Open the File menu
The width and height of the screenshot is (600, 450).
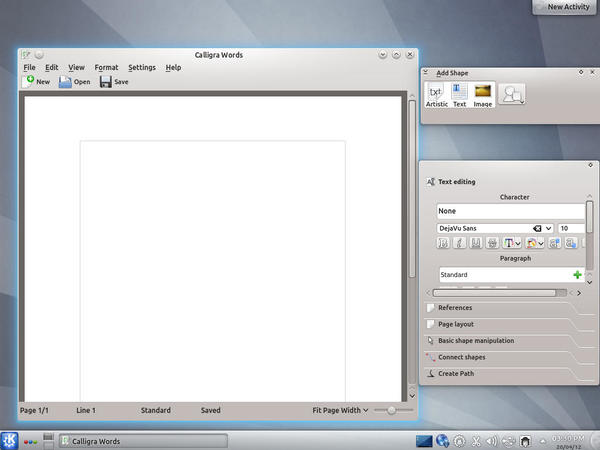tap(29, 68)
